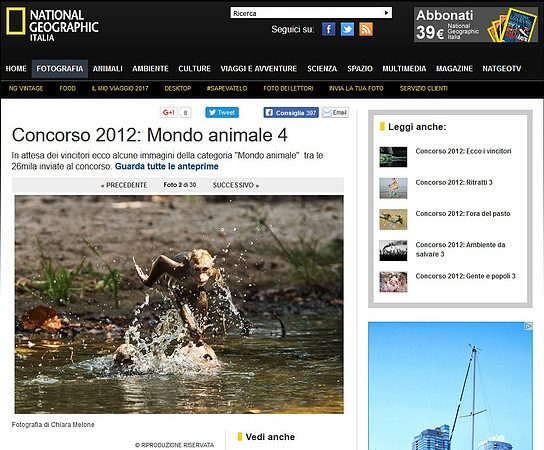Screen dimensions: 544x450
Task: Click the Foto 2 di 30 counter
Action: [x=180, y=185]
